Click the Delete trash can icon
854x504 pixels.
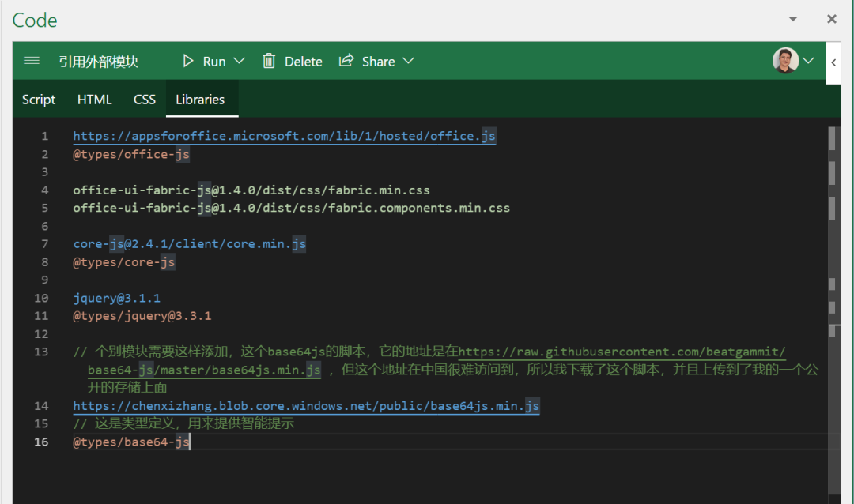[x=269, y=61]
